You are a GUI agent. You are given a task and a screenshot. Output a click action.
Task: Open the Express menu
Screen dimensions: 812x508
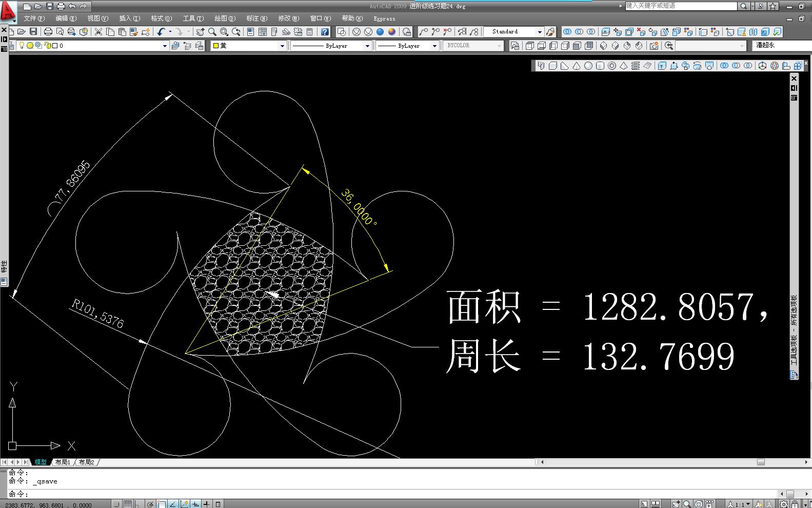coord(384,18)
